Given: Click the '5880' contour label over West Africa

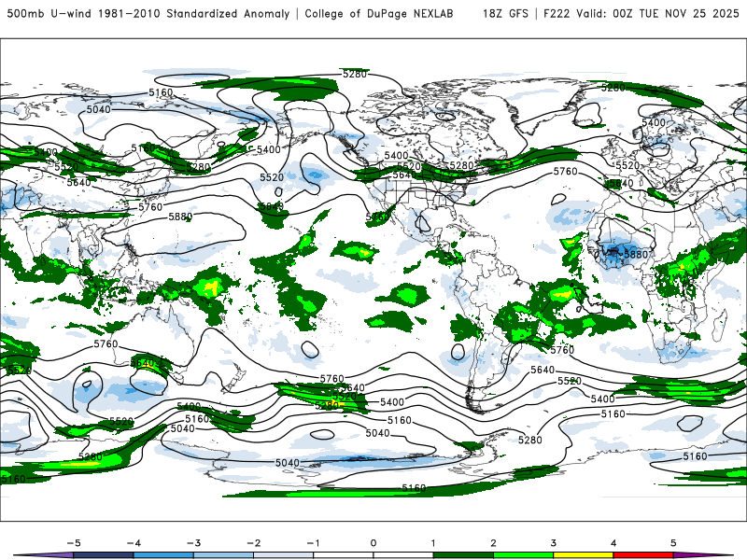Looking at the screenshot, I should (x=636, y=254).
